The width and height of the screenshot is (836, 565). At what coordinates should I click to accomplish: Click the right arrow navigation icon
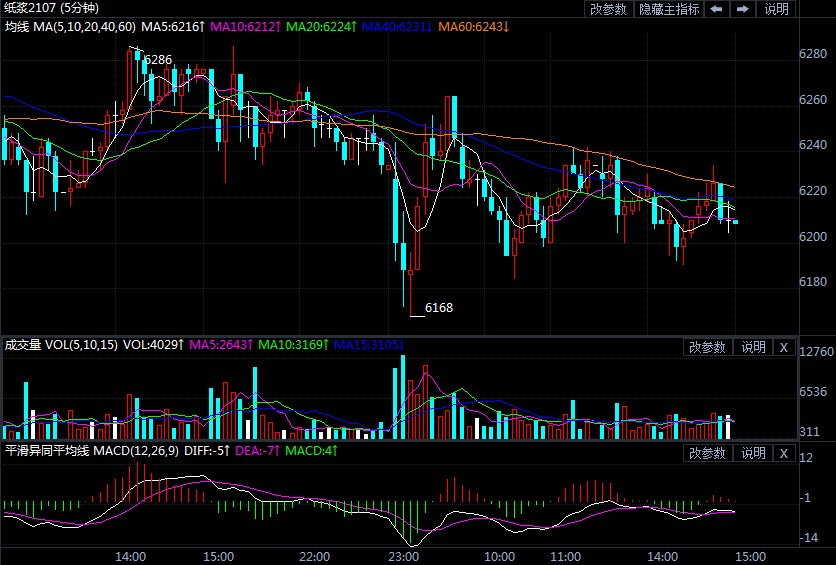click(743, 9)
